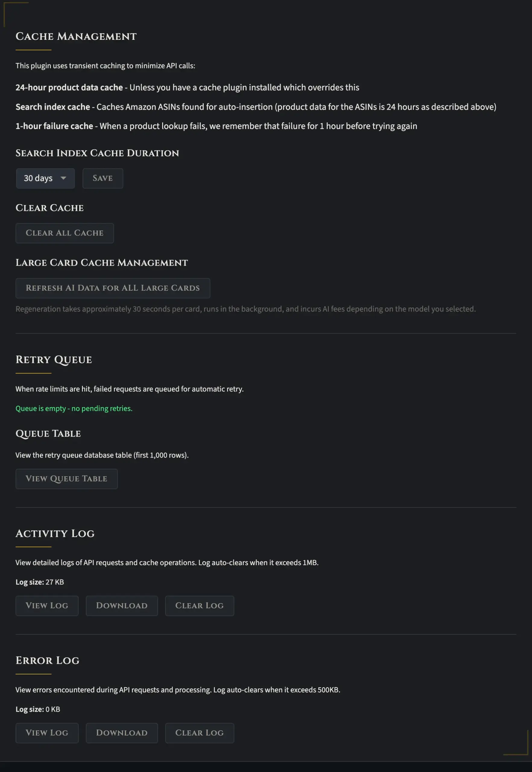Screen dimensions: 532x772
Task: Click the Search Index Cache Duration heading
Action: click(97, 153)
